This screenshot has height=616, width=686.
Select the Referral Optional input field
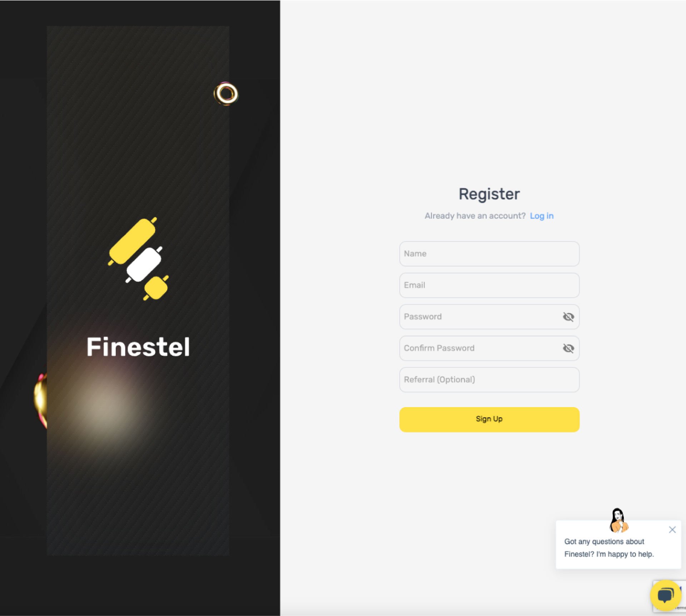pos(489,380)
